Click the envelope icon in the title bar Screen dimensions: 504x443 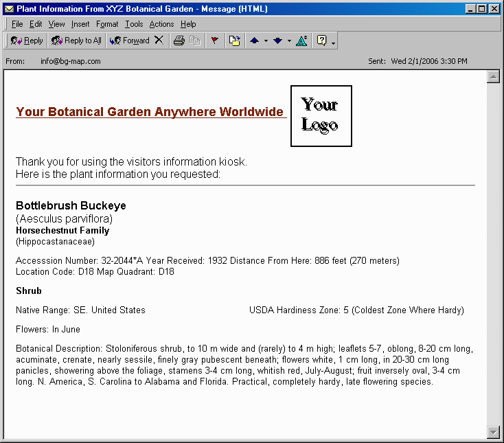tap(10, 9)
